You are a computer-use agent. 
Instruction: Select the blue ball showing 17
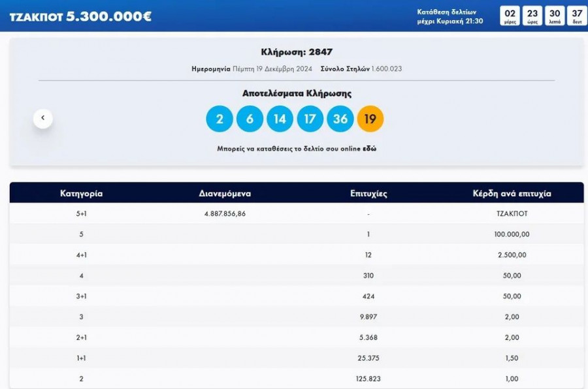(310, 119)
